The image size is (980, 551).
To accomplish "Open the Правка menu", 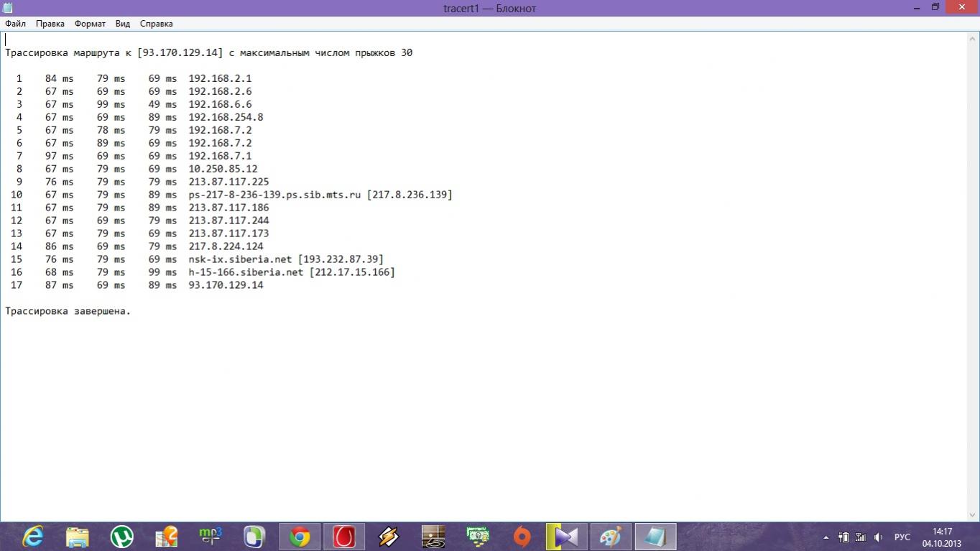I will pyautogui.click(x=50, y=24).
